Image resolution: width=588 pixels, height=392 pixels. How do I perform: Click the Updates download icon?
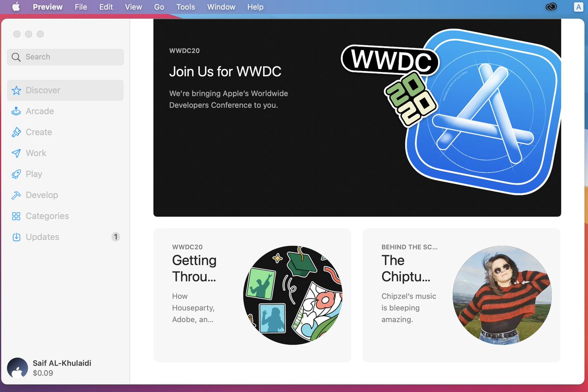pos(16,237)
